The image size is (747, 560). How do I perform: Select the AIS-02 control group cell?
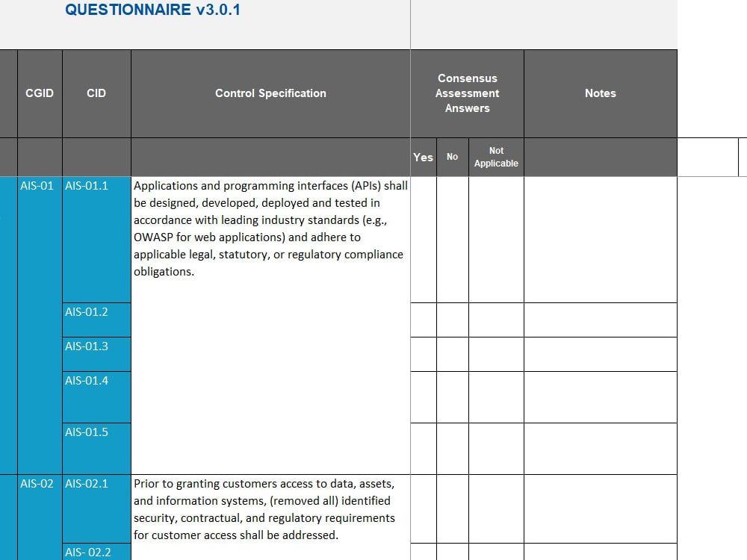click(x=40, y=517)
